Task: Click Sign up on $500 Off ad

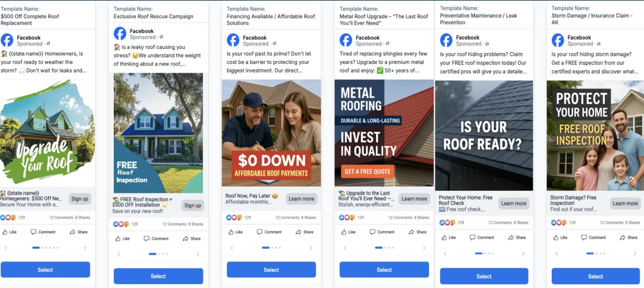Action: pyautogui.click(x=80, y=199)
